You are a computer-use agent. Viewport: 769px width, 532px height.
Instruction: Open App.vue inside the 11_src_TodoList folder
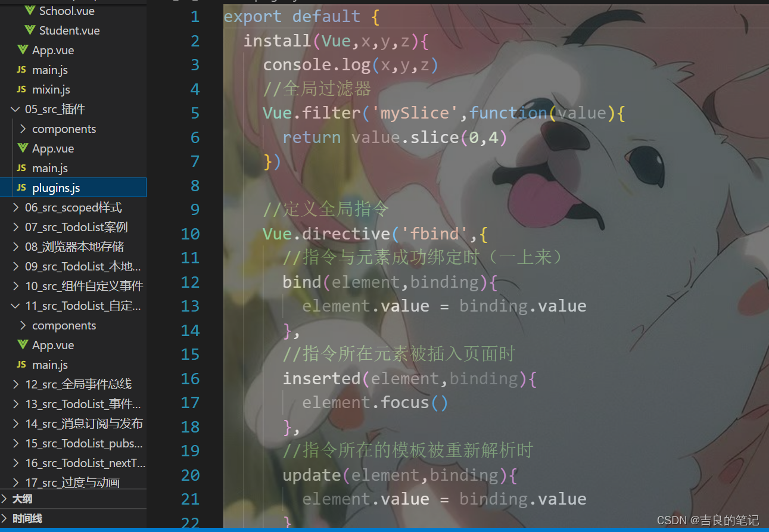pyautogui.click(x=53, y=345)
